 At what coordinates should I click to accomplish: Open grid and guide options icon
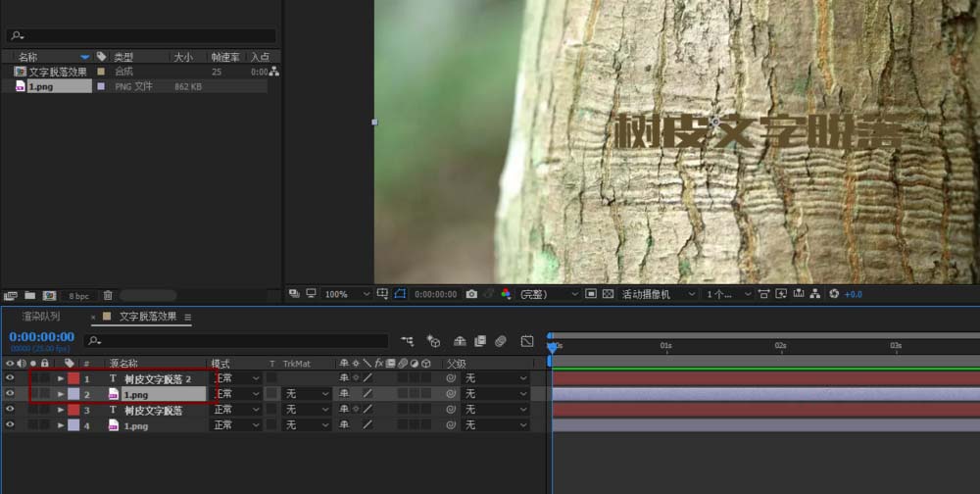coord(382,293)
